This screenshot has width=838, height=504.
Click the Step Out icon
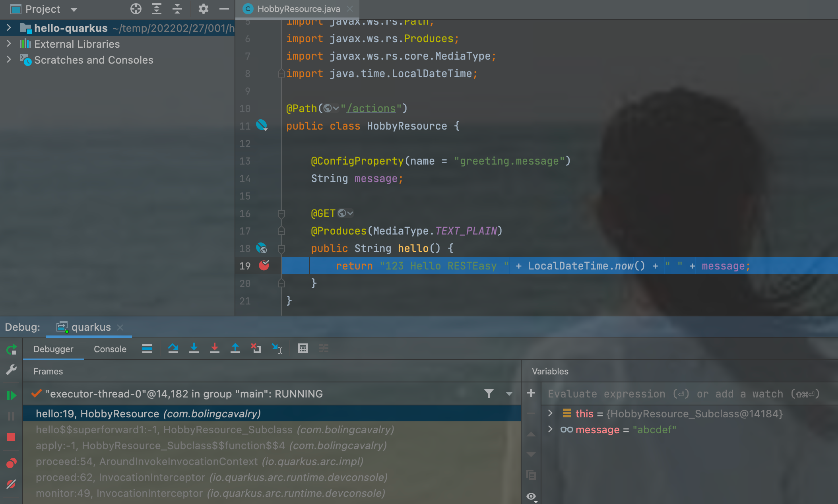[235, 349]
